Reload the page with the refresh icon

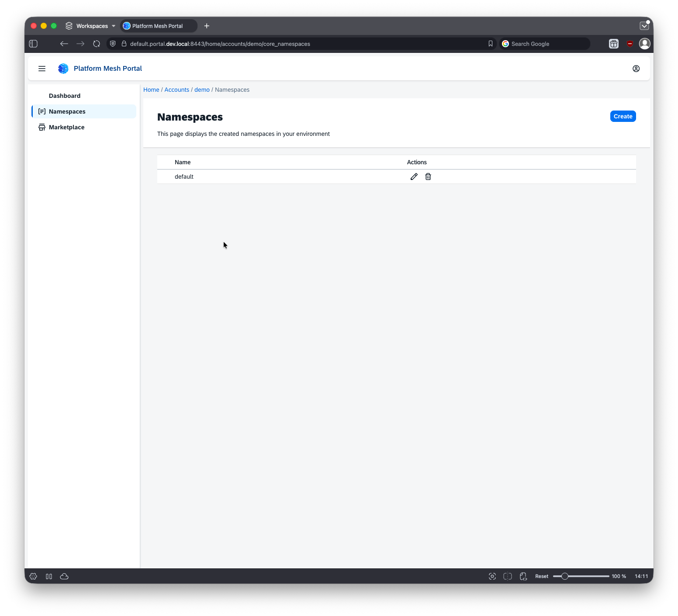coord(97,44)
